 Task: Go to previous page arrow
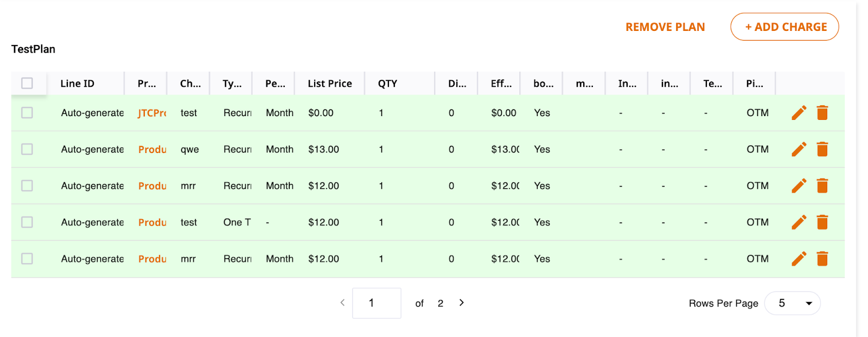pyautogui.click(x=342, y=303)
